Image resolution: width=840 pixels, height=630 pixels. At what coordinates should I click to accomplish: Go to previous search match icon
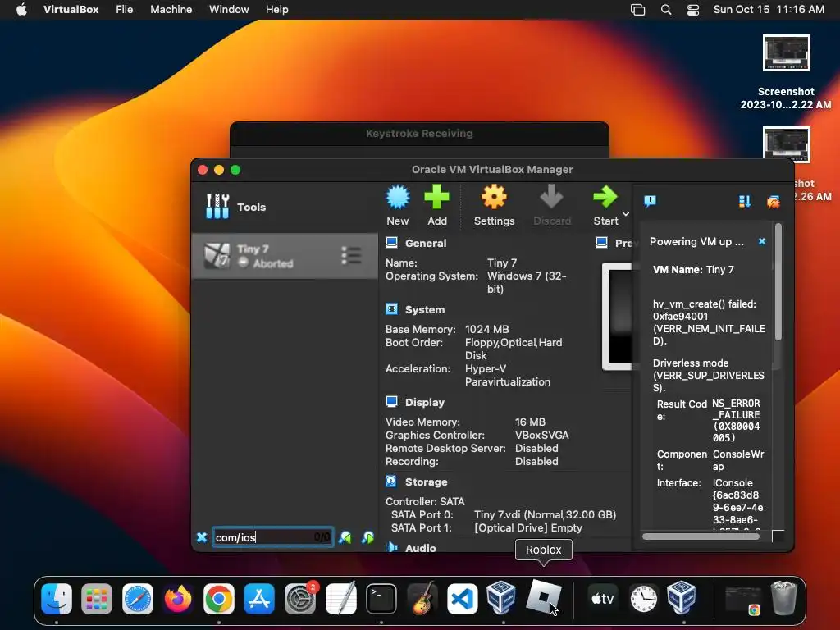click(345, 537)
